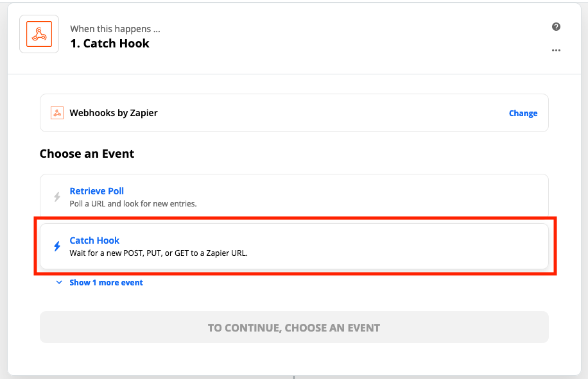This screenshot has width=588, height=379.
Task: Click the blue lightning bolt beside Catch Hook
Action: point(57,246)
